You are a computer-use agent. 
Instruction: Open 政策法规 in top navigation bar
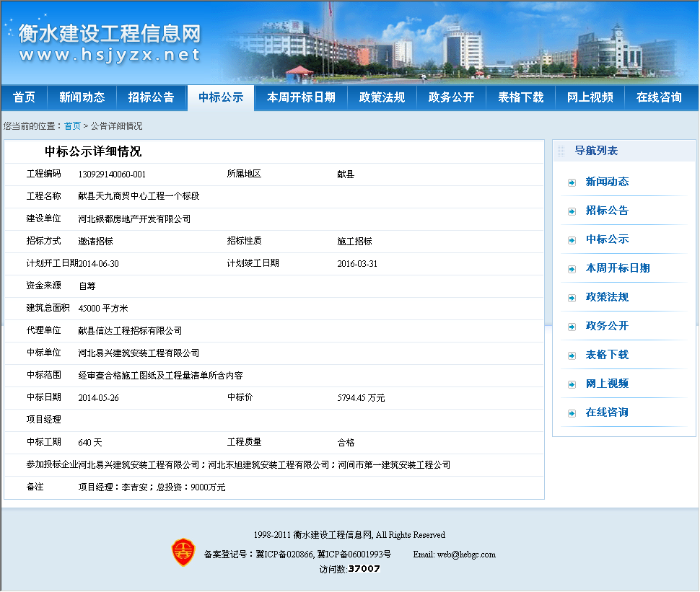tap(382, 97)
